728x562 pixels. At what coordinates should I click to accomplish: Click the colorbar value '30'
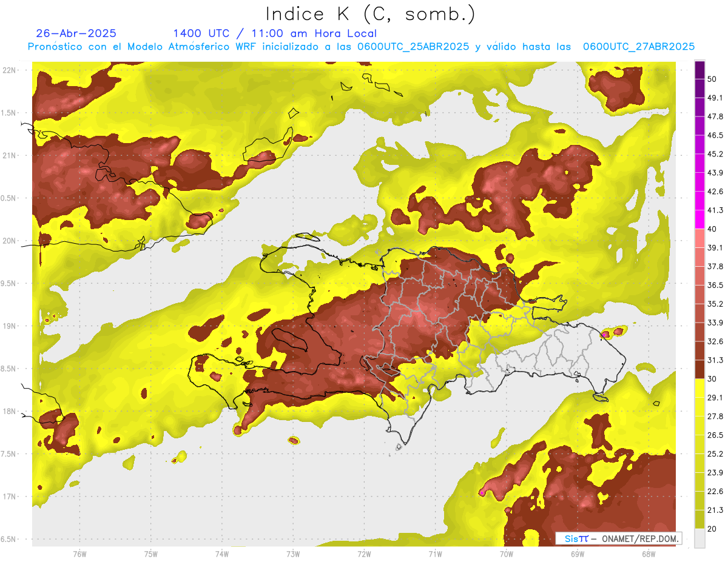pos(713,379)
